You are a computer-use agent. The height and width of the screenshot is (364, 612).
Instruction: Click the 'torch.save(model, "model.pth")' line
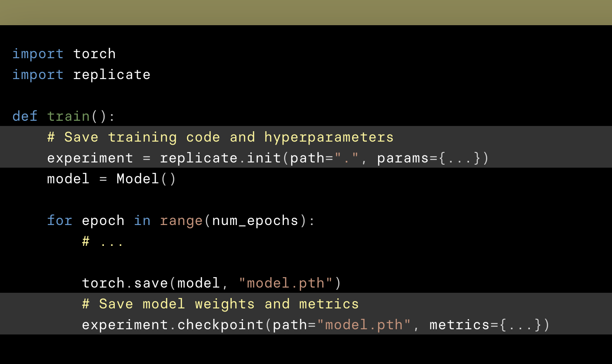point(212,283)
